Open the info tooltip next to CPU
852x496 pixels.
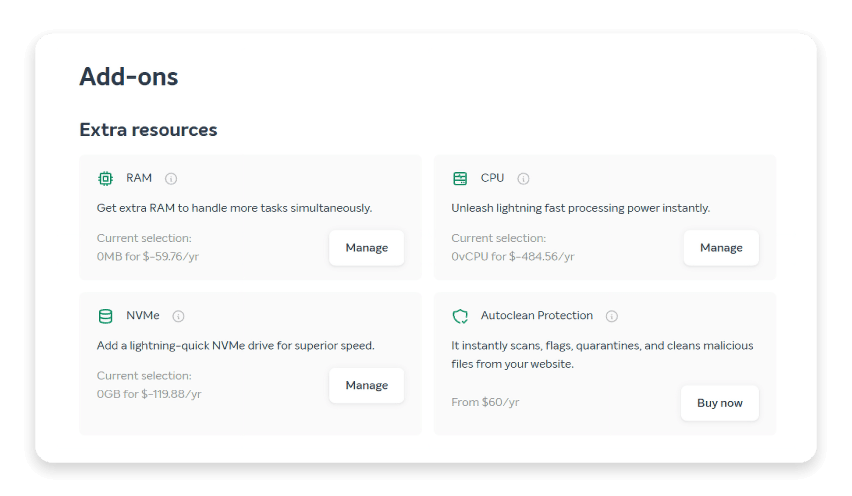pyautogui.click(x=523, y=179)
